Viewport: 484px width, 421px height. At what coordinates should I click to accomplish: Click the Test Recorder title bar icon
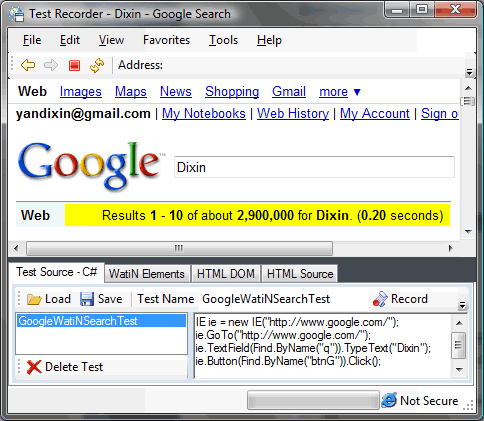click(x=17, y=14)
